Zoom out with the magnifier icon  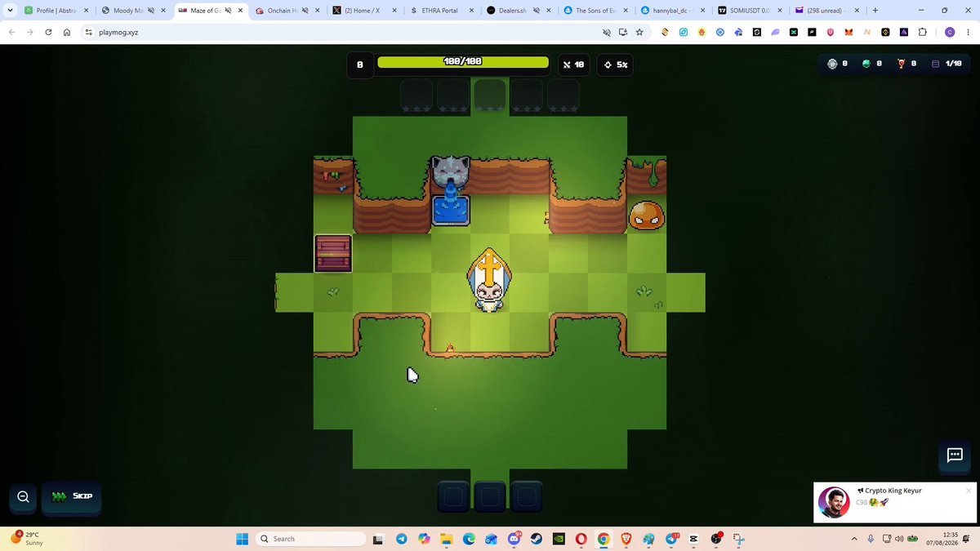pyautogui.click(x=23, y=496)
